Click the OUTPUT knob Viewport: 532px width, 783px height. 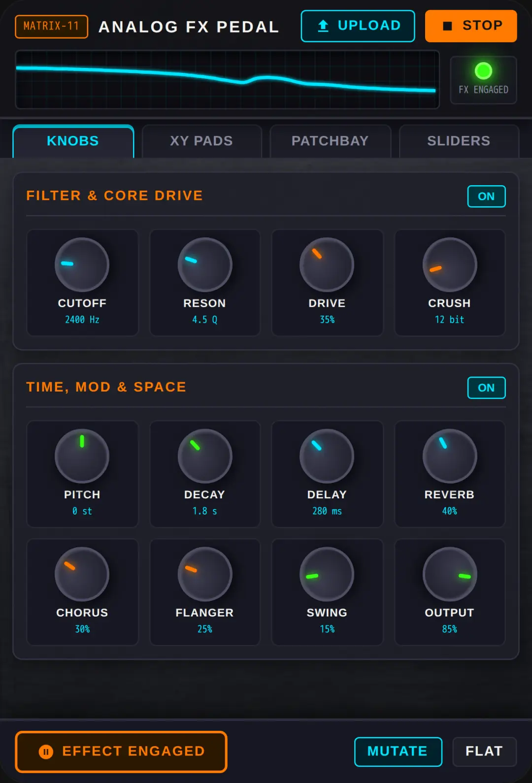coord(450,574)
